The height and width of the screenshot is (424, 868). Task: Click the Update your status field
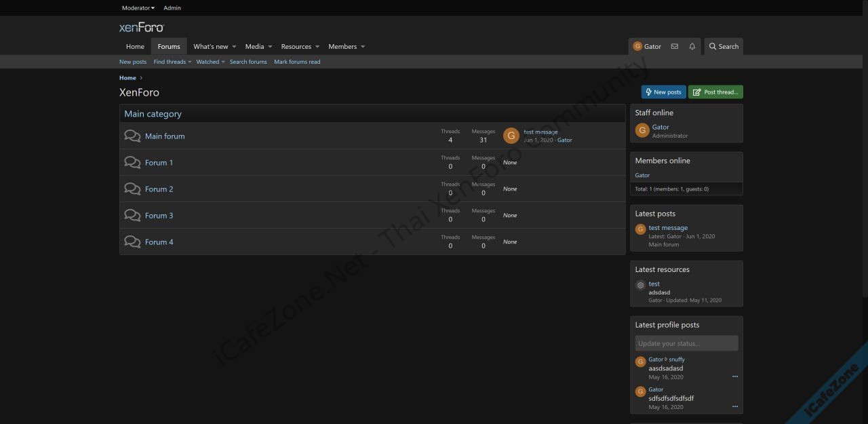686,343
